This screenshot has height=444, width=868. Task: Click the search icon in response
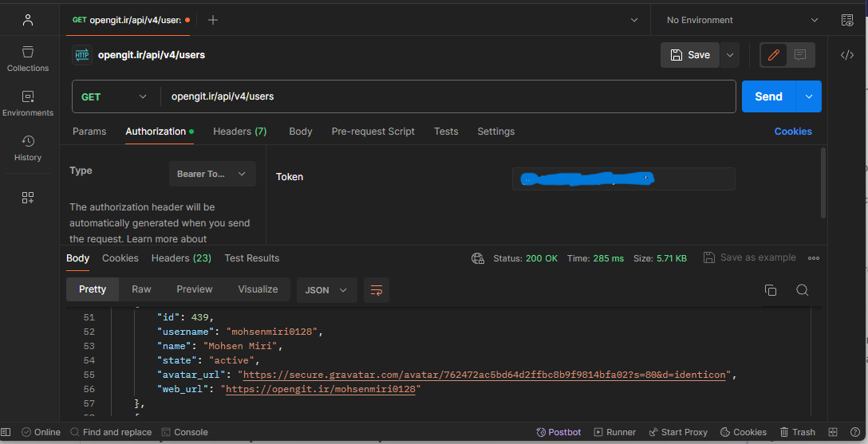(803, 290)
